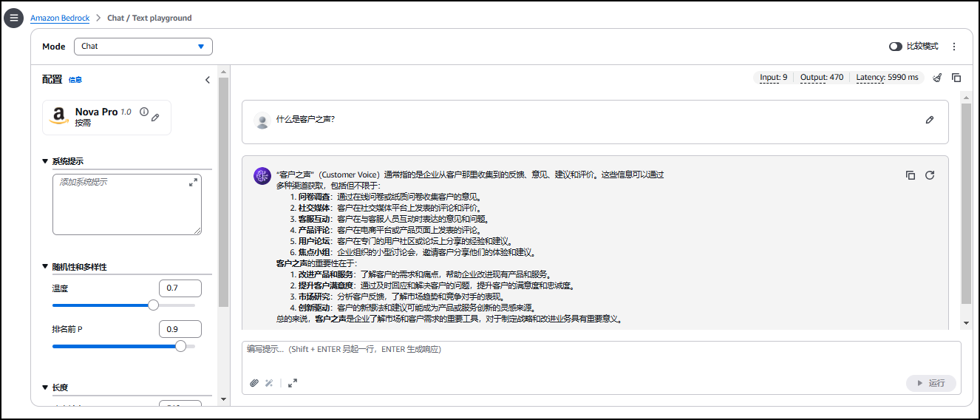This screenshot has height=420, width=980.
Task: Click the info icon next to Nova Pro
Action: coord(144,112)
